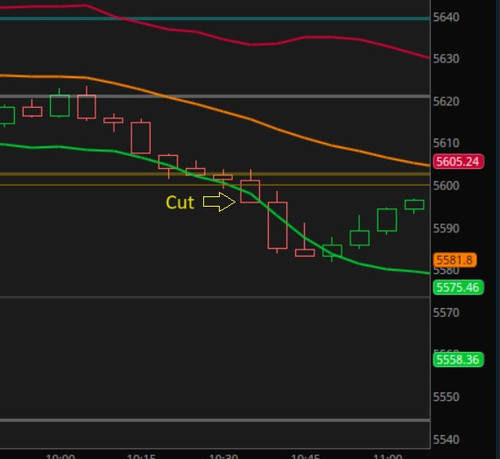Click the 5550 price axis value

(446, 397)
